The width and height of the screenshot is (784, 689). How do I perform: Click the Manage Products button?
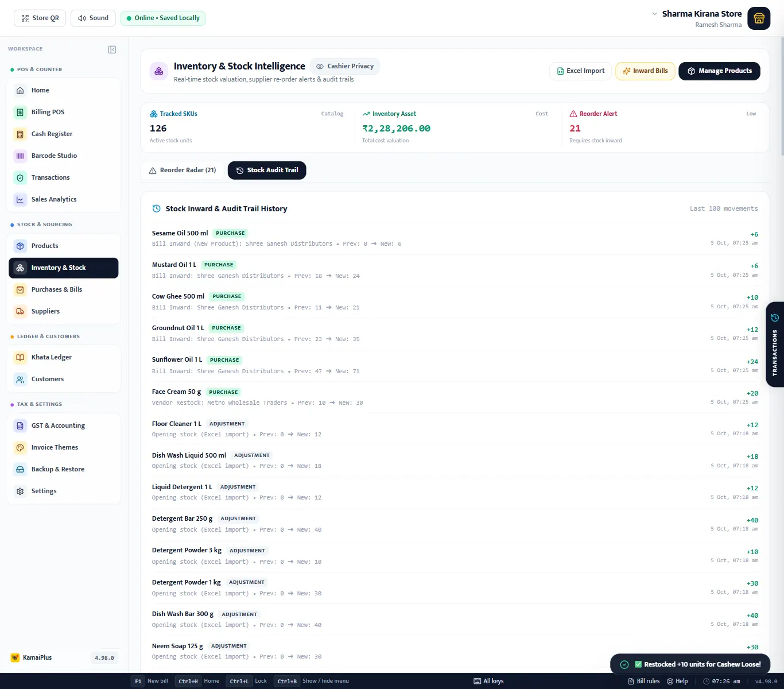[x=719, y=71]
